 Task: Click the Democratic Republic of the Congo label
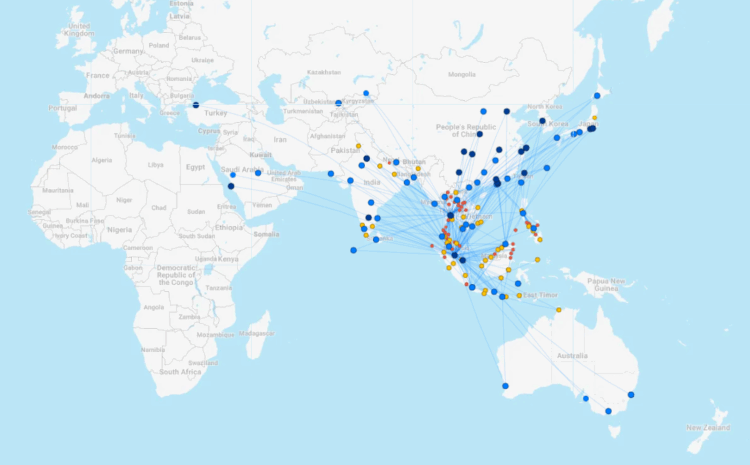tap(176, 275)
